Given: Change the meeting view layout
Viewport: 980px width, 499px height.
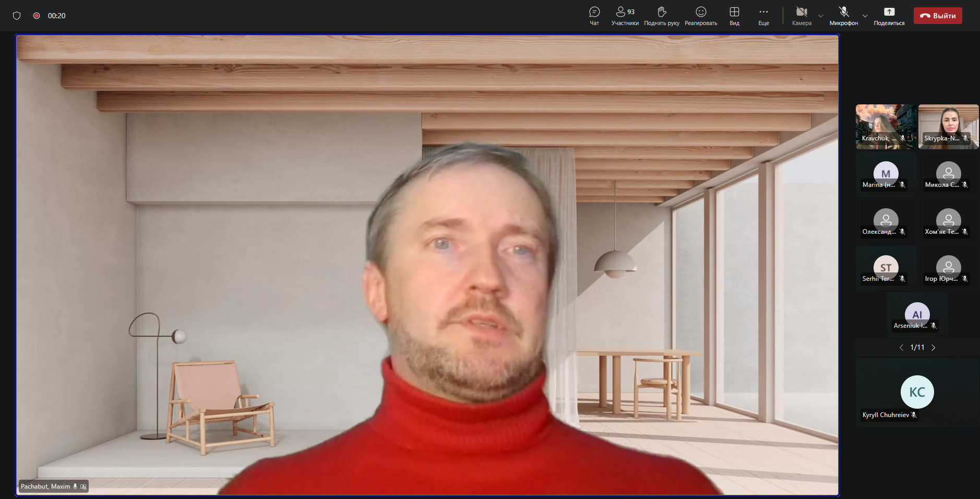Looking at the screenshot, I should tap(734, 16).
